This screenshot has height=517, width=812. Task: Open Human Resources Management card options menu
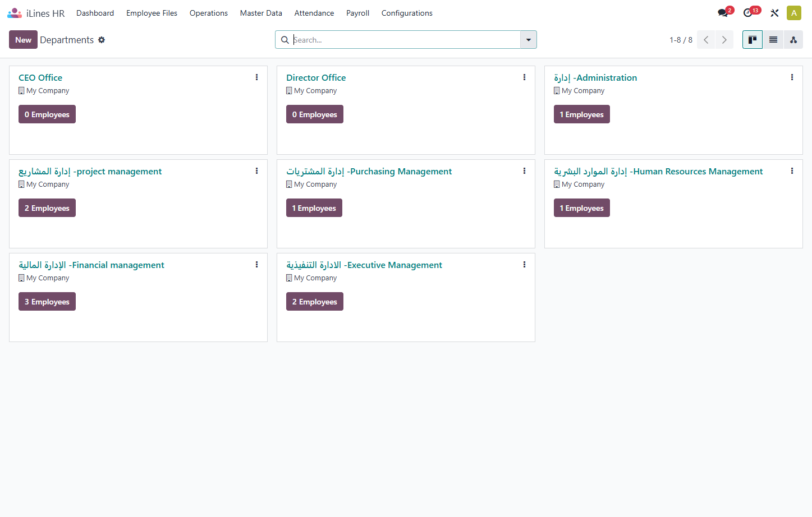(792, 171)
